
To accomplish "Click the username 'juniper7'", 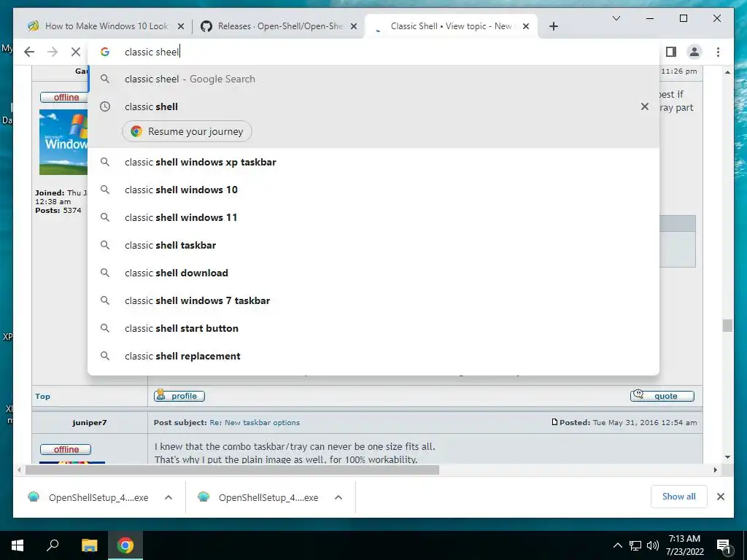I will pos(90,422).
